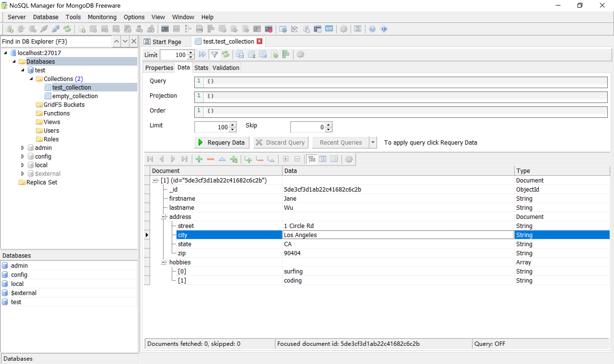Toggle text view mode button
Screen dimensions: 614x364
tap(334, 159)
